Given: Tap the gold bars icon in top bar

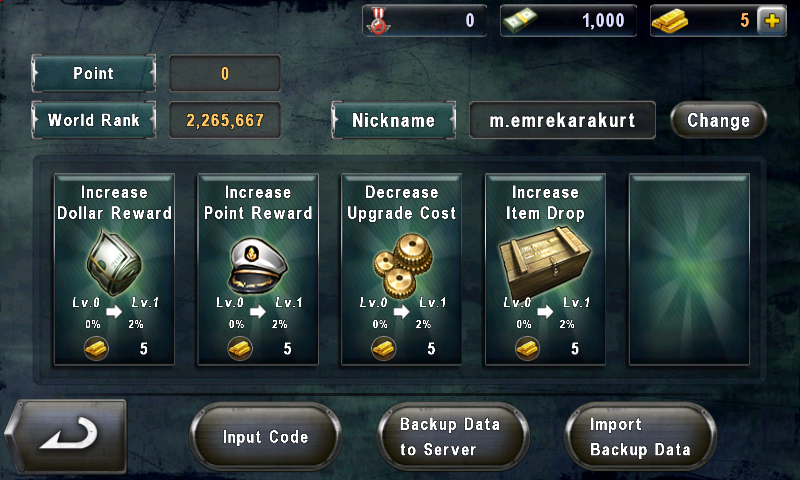Looking at the screenshot, I should (670, 21).
